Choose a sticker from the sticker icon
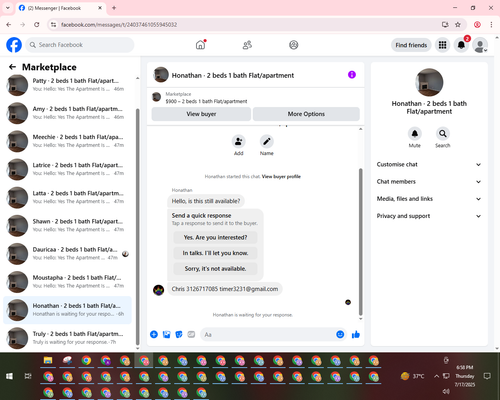The height and width of the screenshot is (400, 500). coord(179,334)
